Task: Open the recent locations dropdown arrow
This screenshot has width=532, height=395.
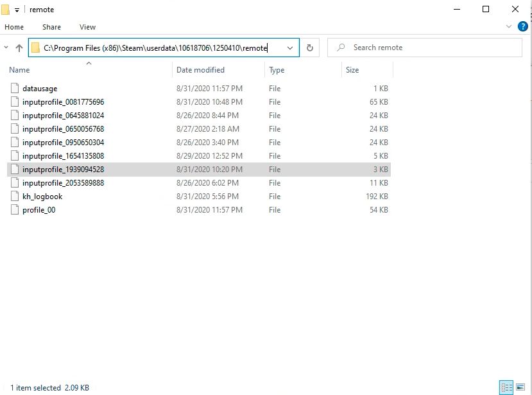Action: (6, 48)
